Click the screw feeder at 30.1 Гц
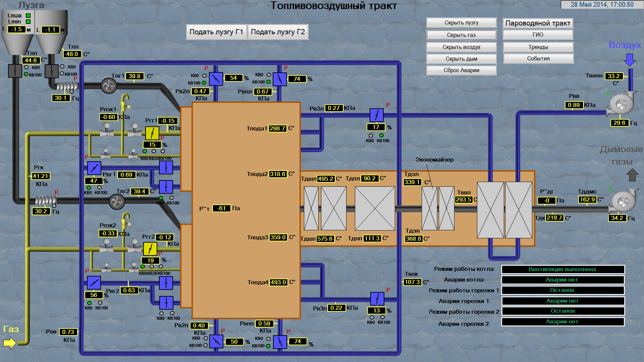644x362 pixels. tap(67, 87)
